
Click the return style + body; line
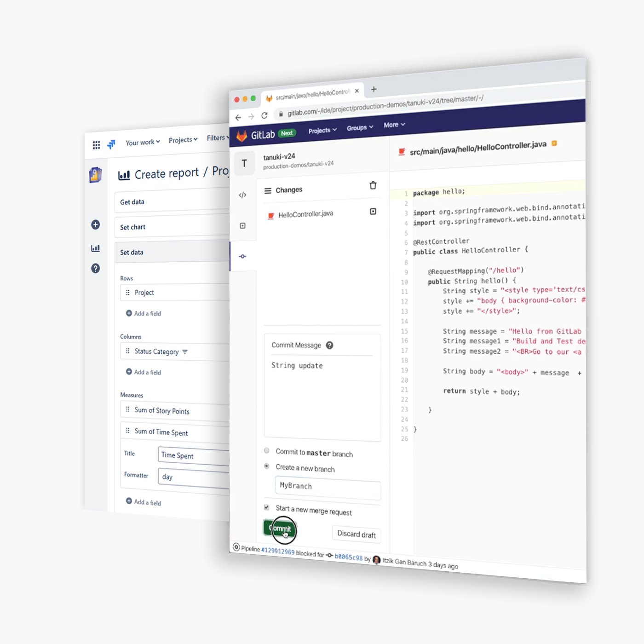(x=481, y=391)
